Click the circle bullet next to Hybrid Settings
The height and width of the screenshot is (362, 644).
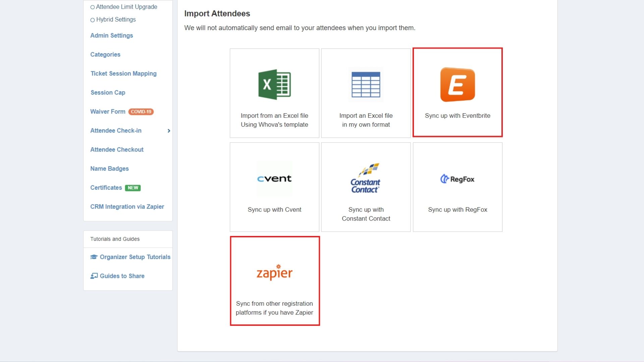tap(92, 20)
